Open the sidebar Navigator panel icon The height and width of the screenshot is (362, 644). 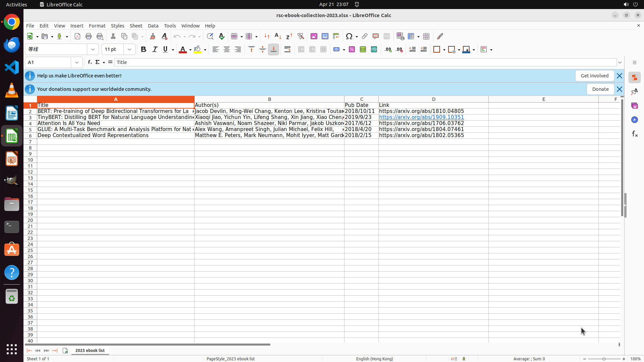tap(634, 120)
